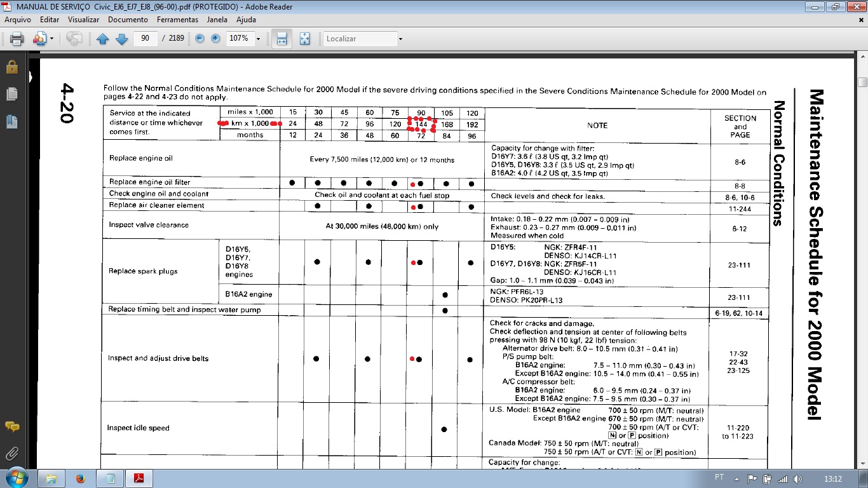Click the volume speaker tray icon
The height and width of the screenshot is (488, 868).
(798, 479)
